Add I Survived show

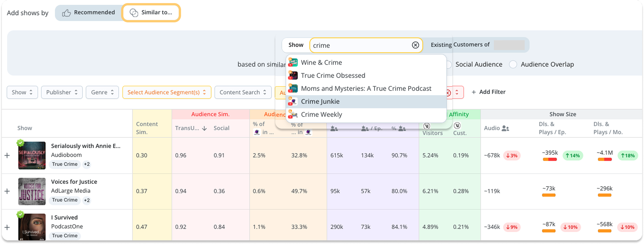point(7,227)
